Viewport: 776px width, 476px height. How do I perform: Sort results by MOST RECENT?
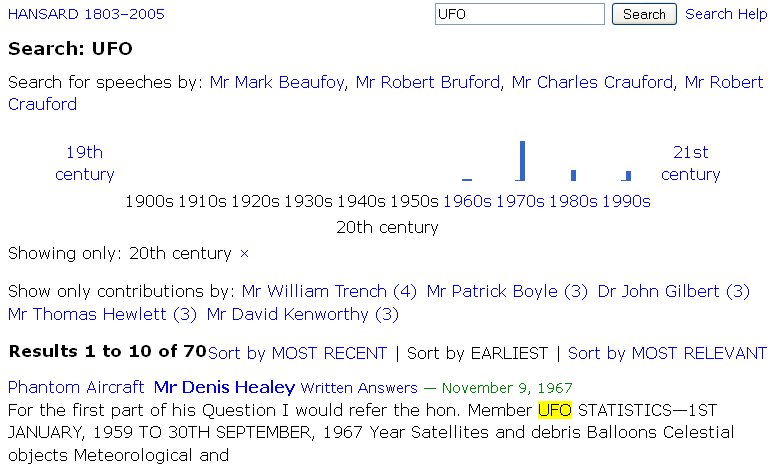pos(297,353)
